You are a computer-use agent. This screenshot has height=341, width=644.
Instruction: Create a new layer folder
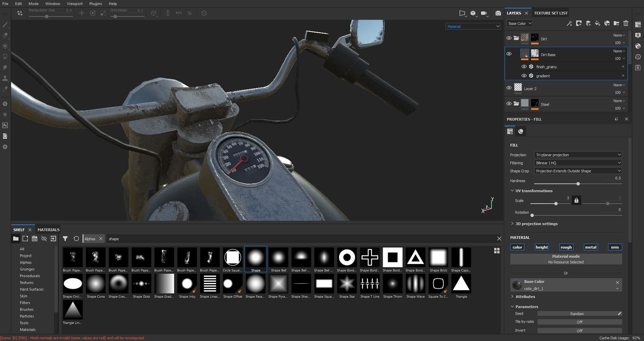tap(616, 23)
